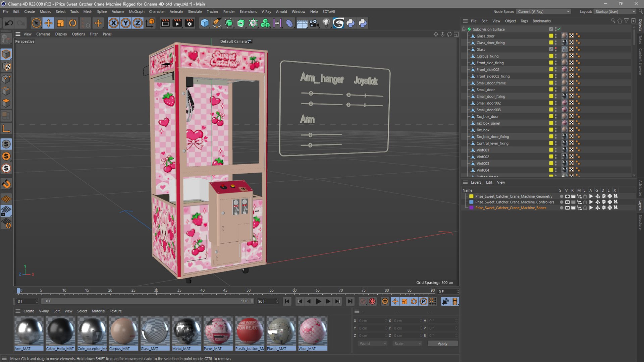Enable Texture mode in left sidebar
Viewport: 644px width, 362px height.
6,67
